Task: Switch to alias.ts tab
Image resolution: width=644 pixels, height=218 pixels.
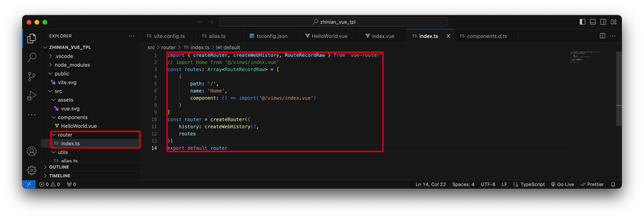Action: [220, 36]
